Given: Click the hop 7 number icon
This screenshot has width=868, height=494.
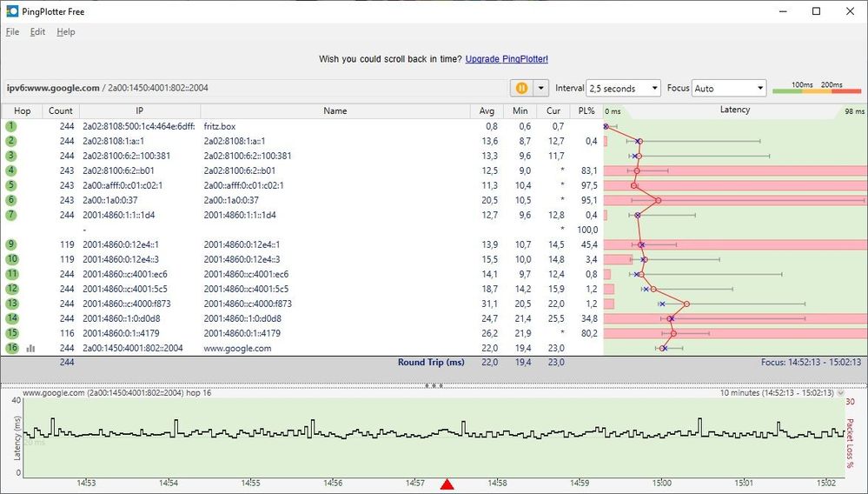Looking at the screenshot, I should click(x=11, y=215).
